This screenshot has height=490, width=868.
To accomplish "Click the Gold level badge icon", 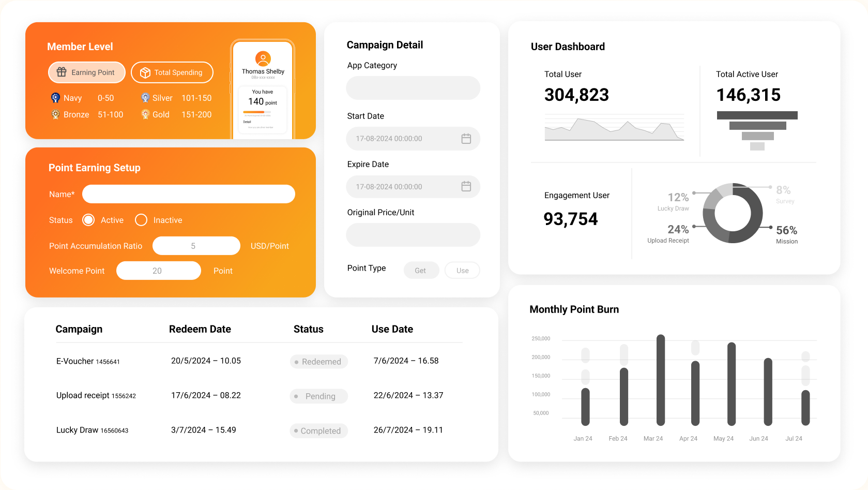I will click(x=145, y=114).
